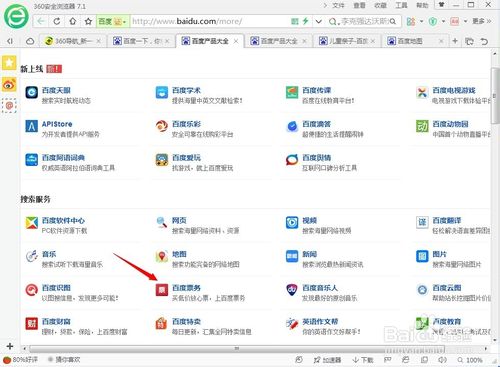The height and width of the screenshot is (367, 500).
Task: Open the dropdown arrow beside the red extension icon
Action: click(465, 22)
